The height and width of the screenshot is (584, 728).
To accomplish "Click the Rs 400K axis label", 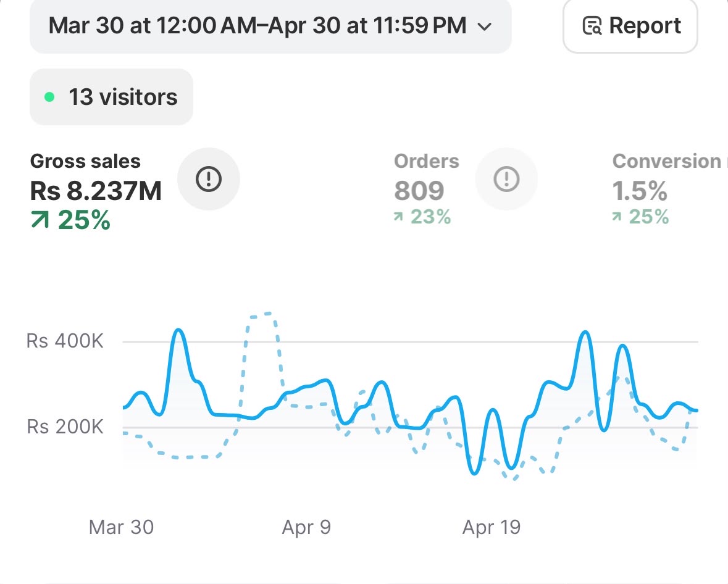I will (65, 341).
